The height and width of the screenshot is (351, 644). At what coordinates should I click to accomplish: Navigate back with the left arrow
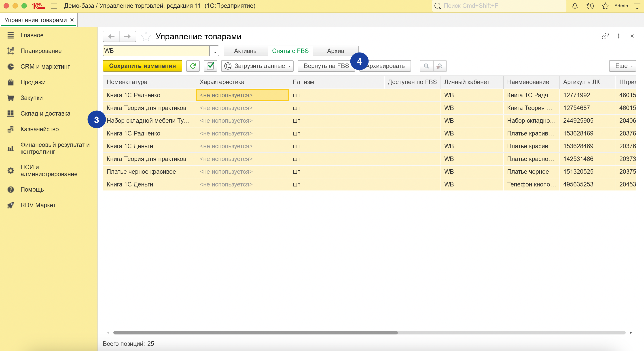coord(112,36)
